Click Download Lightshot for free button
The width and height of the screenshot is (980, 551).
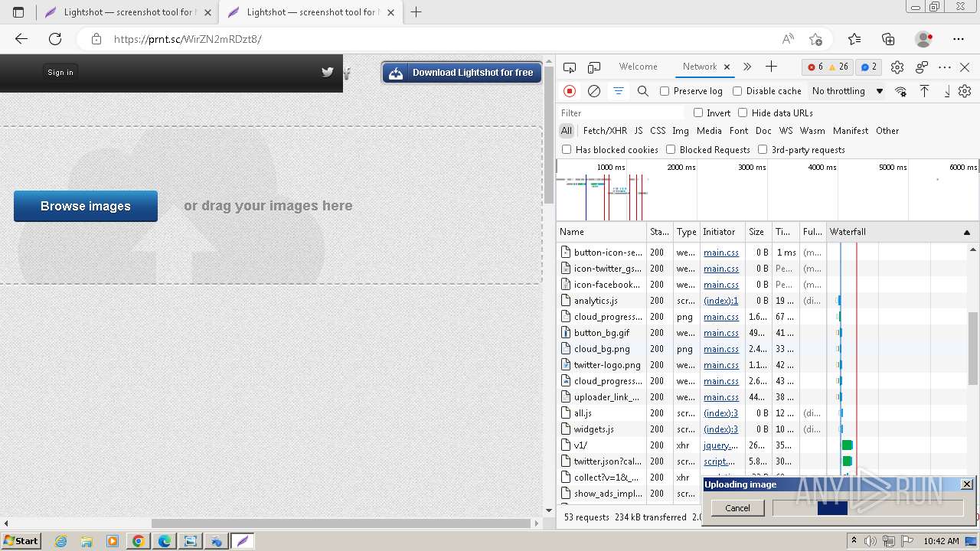pos(462,73)
